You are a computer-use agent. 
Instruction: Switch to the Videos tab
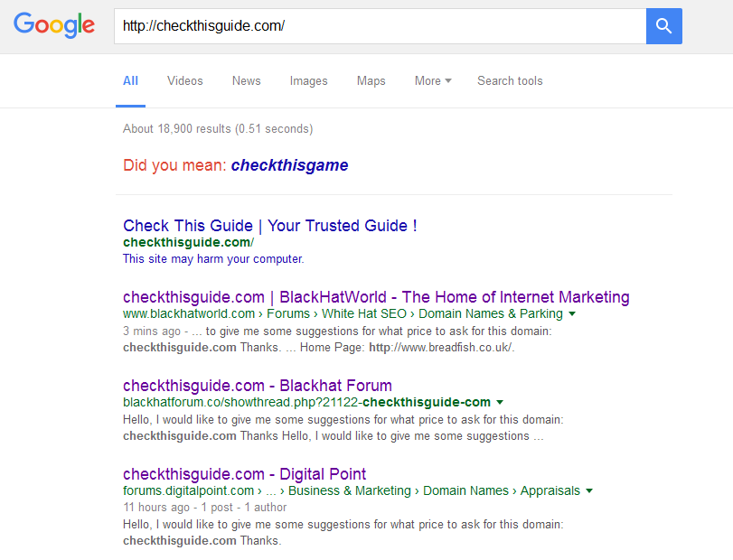[x=185, y=80]
